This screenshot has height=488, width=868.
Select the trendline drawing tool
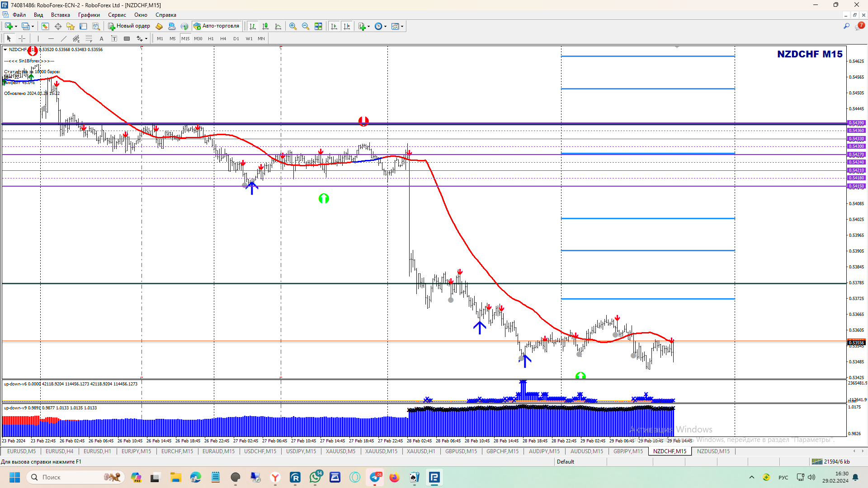[x=63, y=39]
